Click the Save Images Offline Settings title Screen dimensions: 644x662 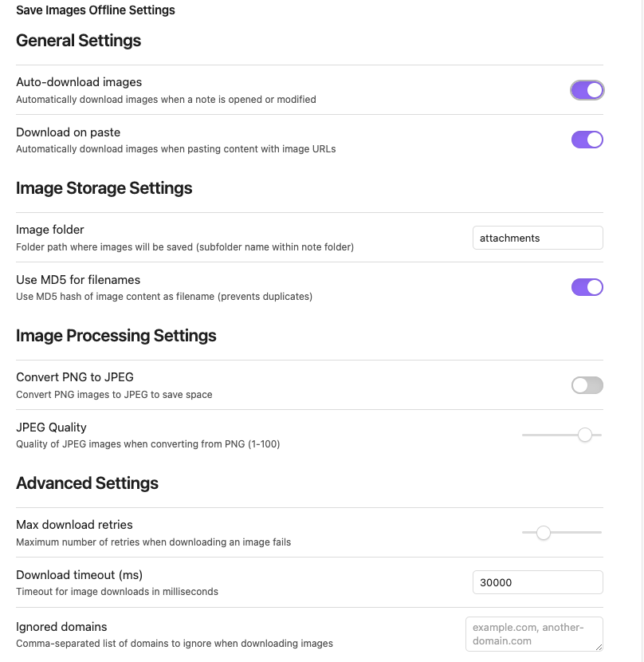96,10
